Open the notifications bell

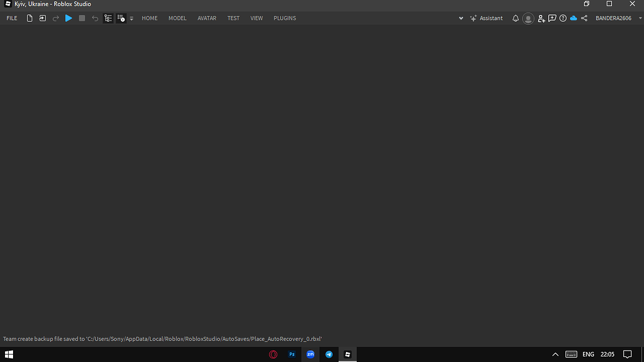(515, 18)
